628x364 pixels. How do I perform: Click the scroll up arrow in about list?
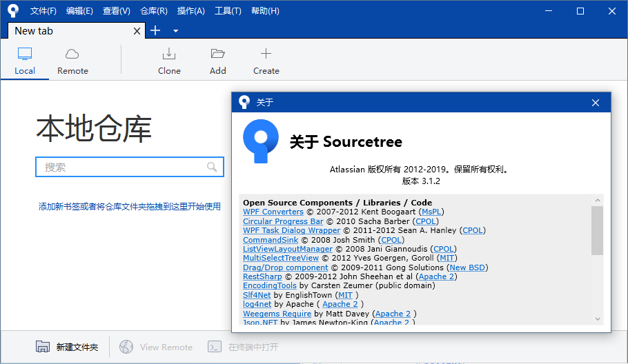click(x=598, y=200)
